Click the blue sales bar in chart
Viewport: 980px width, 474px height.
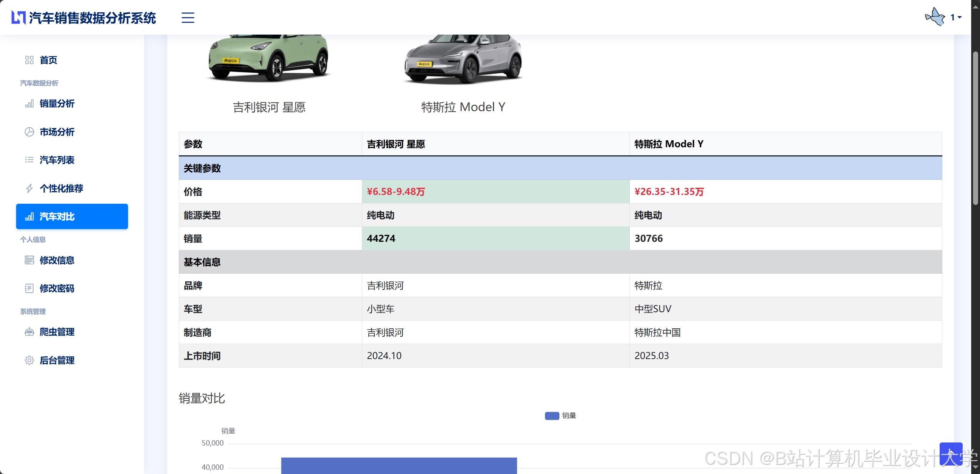(x=399, y=465)
